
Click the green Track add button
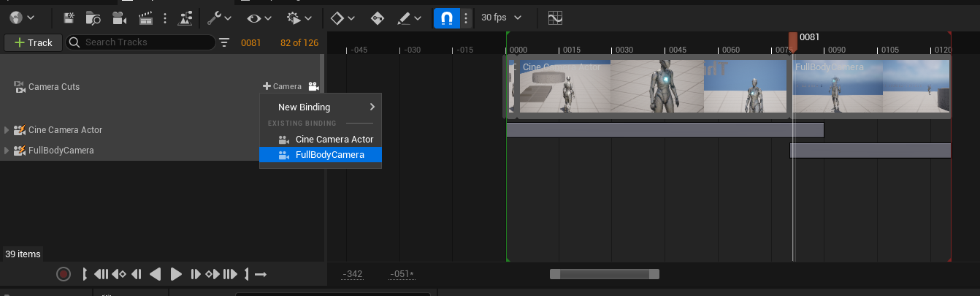click(33, 42)
